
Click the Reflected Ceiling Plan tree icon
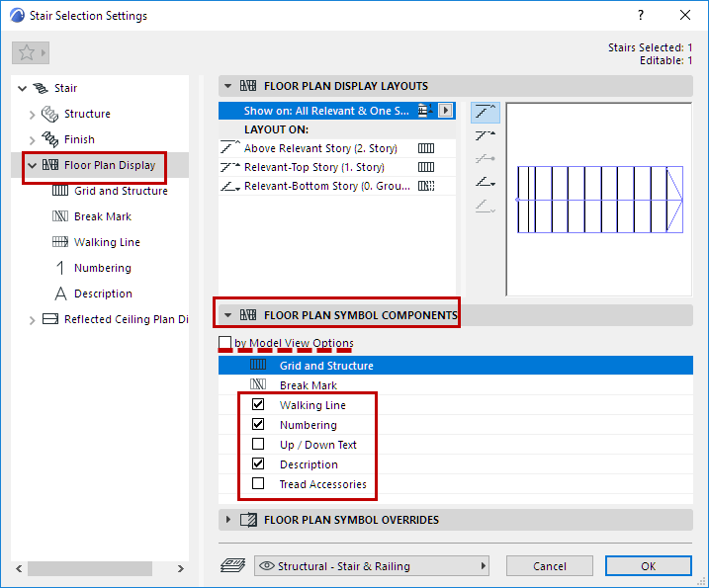pos(50,319)
